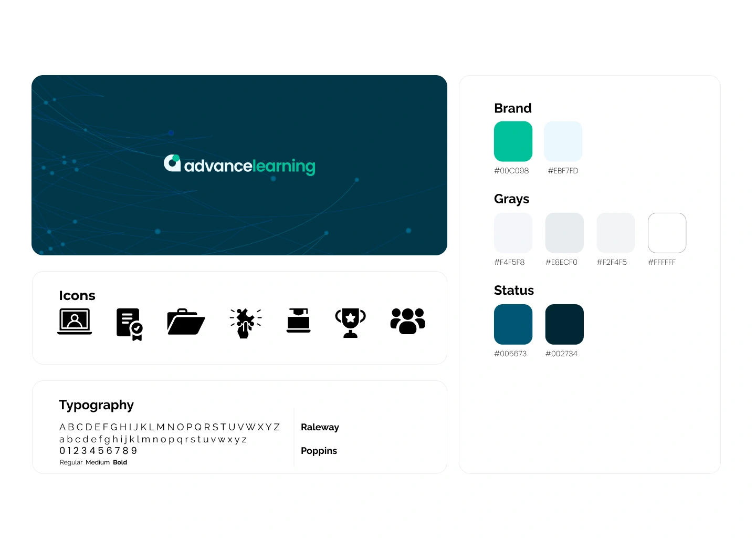This screenshot has height=538, width=756.
Task: Click the advancelearning logo mark
Action: coord(172,163)
